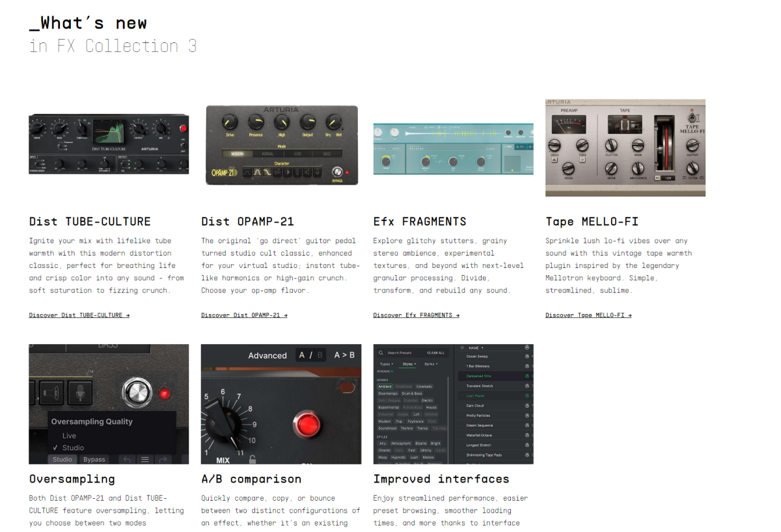Toggle the red power button beside MIX
Viewport: 781px width, 532px height.
click(x=308, y=425)
